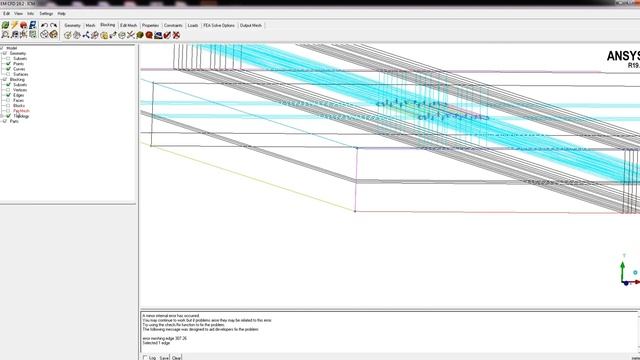Click the Save button below message log

coord(164,358)
